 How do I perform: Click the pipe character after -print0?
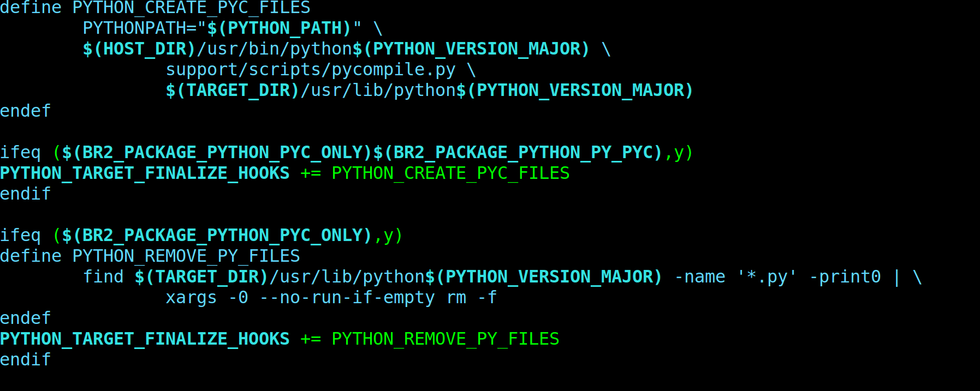coord(896,277)
